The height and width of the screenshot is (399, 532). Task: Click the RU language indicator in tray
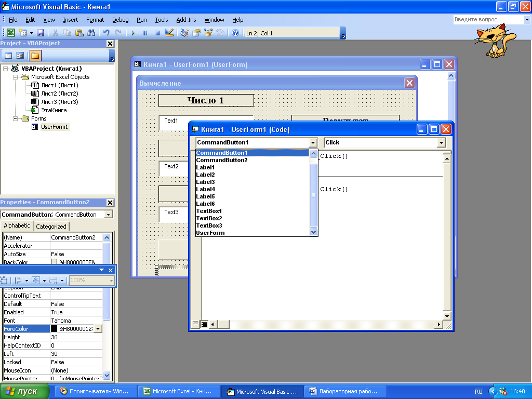tap(478, 392)
